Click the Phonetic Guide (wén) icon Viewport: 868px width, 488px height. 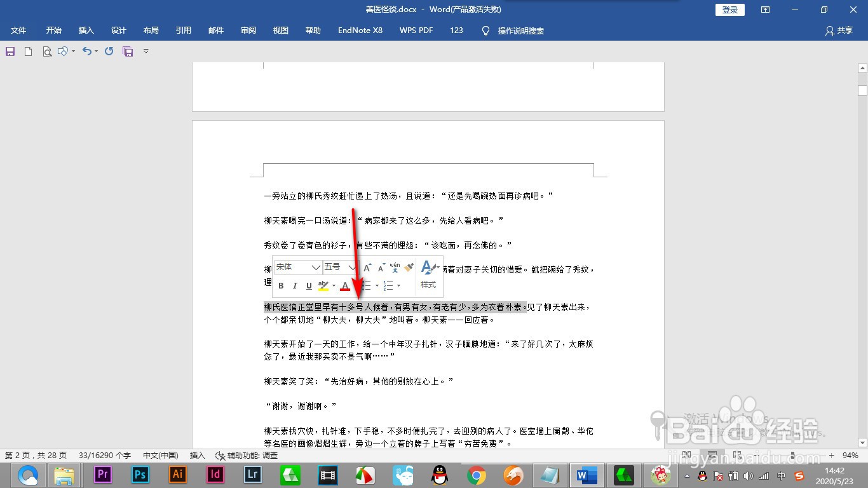tap(394, 267)
